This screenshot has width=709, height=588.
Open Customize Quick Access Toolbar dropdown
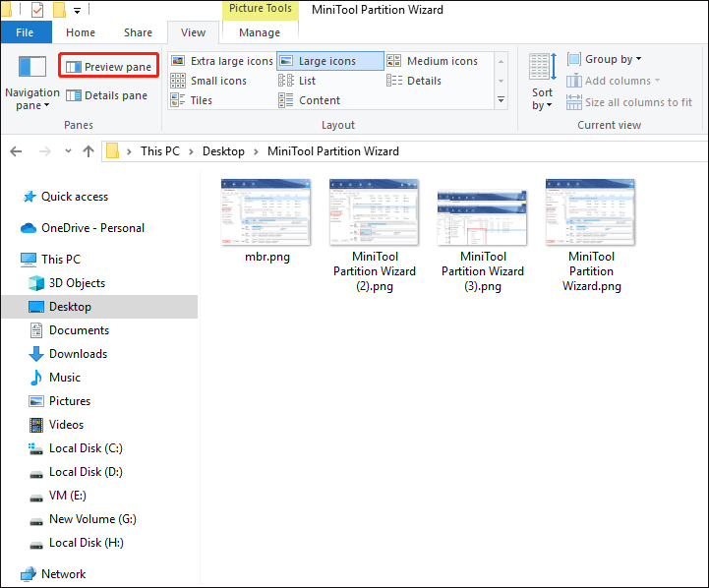click(78, 11)
